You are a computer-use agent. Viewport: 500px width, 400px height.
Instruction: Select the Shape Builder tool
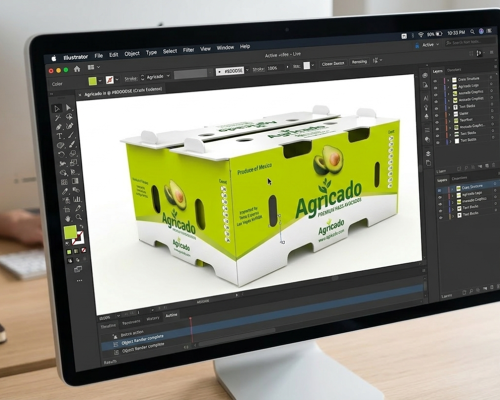[63, 173]
